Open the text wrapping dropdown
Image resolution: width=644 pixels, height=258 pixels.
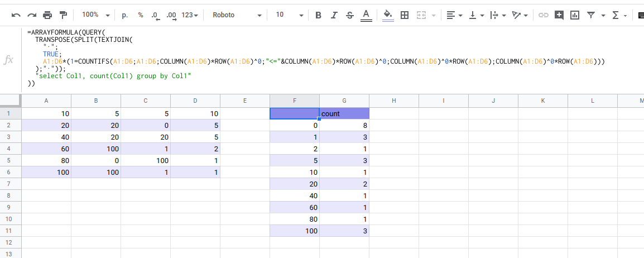pos(498,15)
